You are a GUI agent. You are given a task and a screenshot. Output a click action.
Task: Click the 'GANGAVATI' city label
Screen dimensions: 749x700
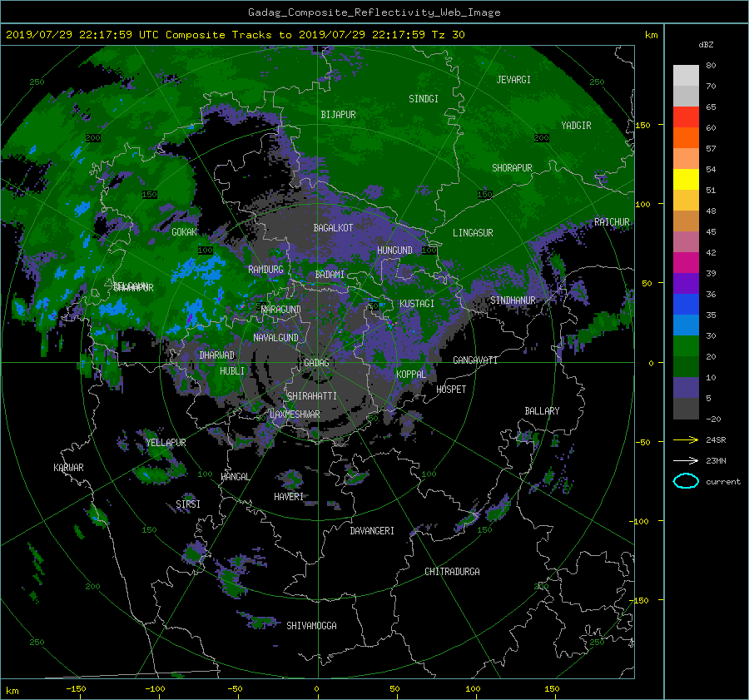click(x=475, y=360)
